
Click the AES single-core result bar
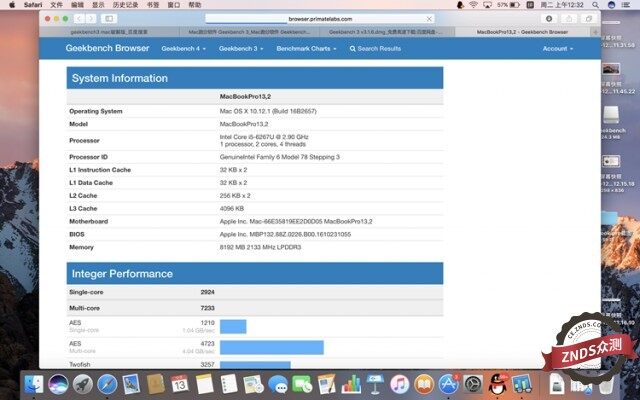[233, 327]
